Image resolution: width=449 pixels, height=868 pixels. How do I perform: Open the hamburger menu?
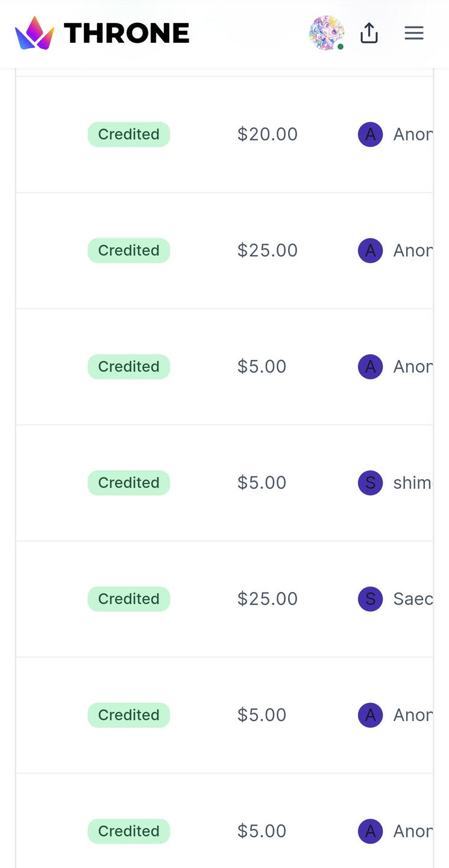tap(413, 33)
